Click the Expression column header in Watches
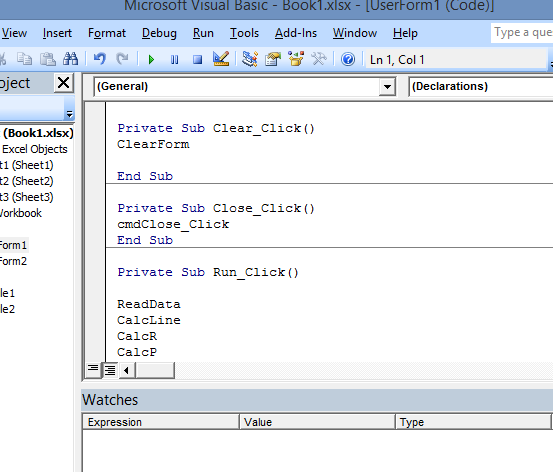 161,422
